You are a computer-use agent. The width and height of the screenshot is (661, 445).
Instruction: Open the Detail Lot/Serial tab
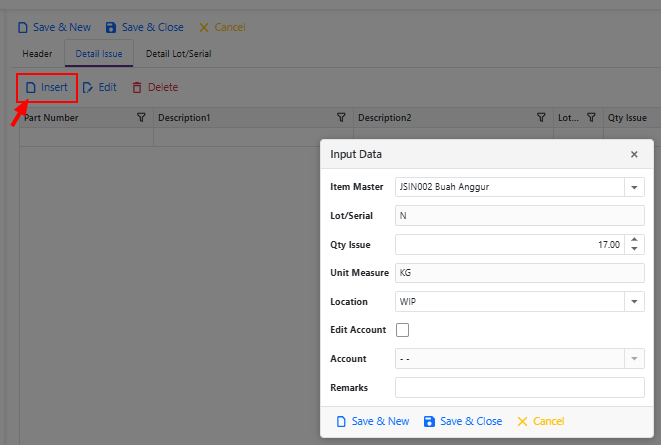(178, 54)
